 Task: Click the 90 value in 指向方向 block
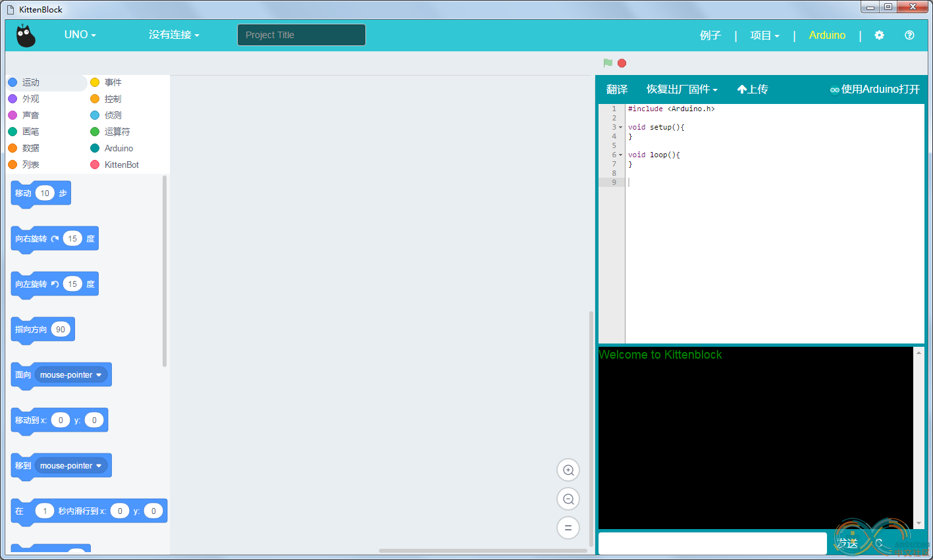click(61, 330)
